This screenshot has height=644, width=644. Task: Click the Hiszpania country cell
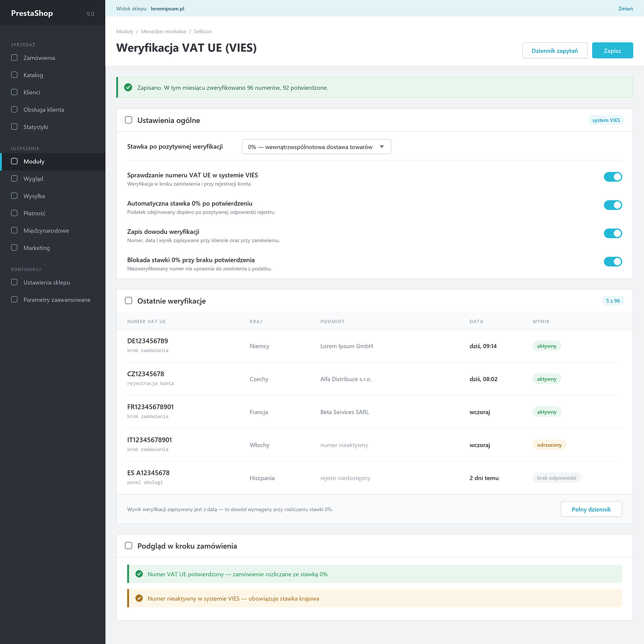[x=262, y=478]
